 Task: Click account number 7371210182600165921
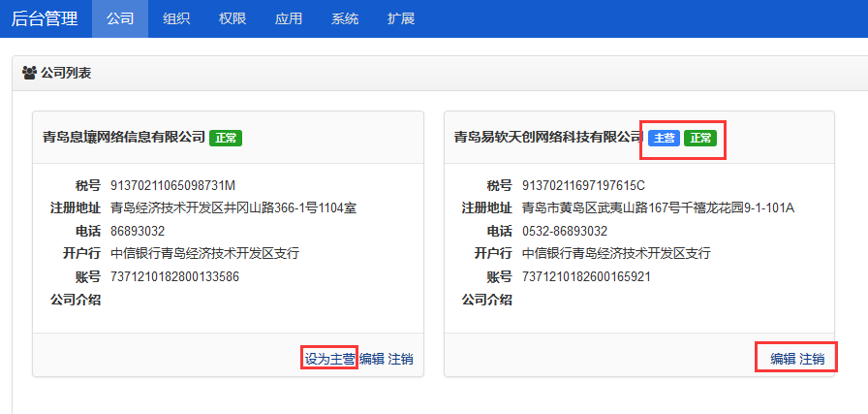[x=586, y=276]
